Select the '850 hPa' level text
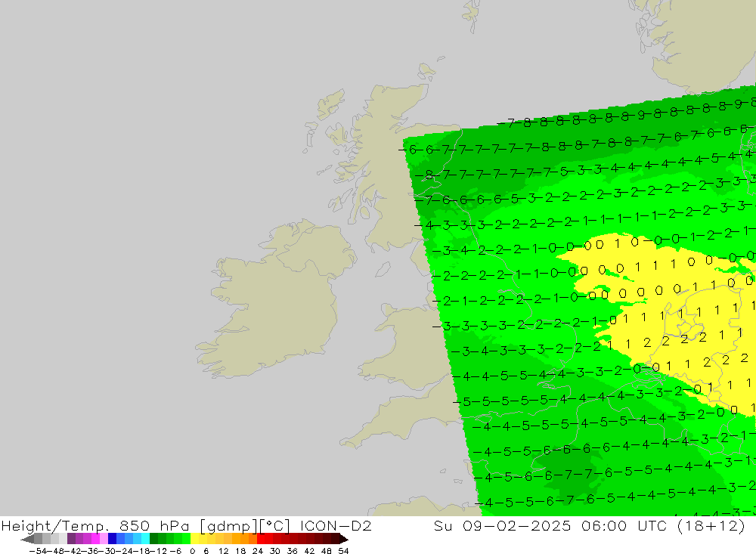Viewport: 756px width, 554px height. (154, 526)
